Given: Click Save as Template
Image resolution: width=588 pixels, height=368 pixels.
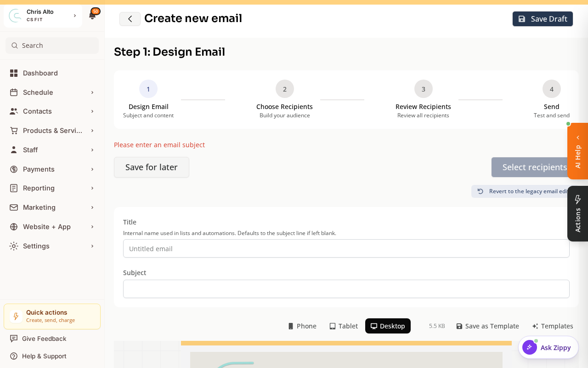Looking at the screenshot, I should click(487, 326).
